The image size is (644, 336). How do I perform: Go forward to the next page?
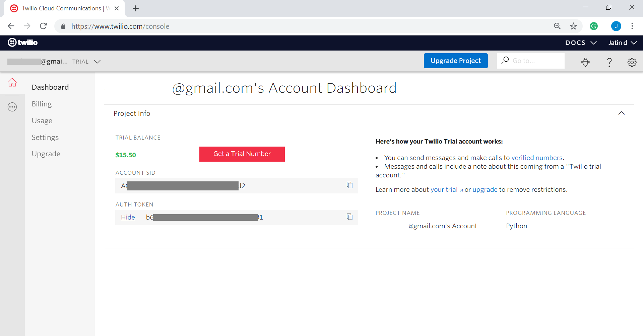coord(27,26)
